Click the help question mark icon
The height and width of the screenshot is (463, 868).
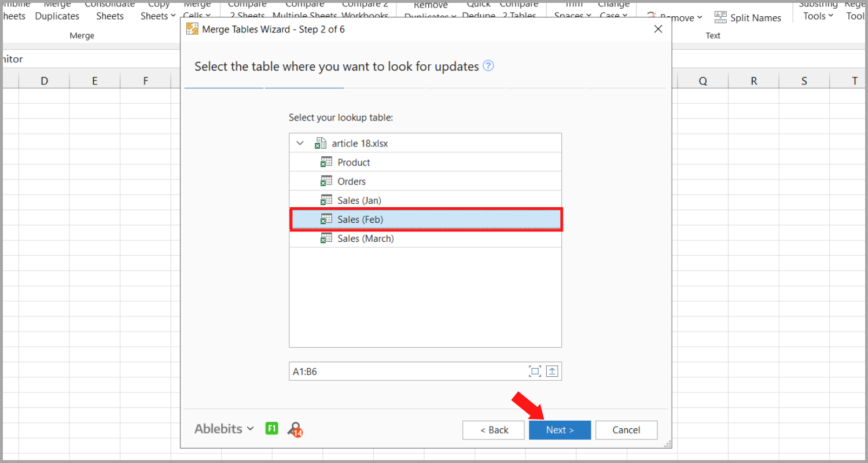click(488, 66)
